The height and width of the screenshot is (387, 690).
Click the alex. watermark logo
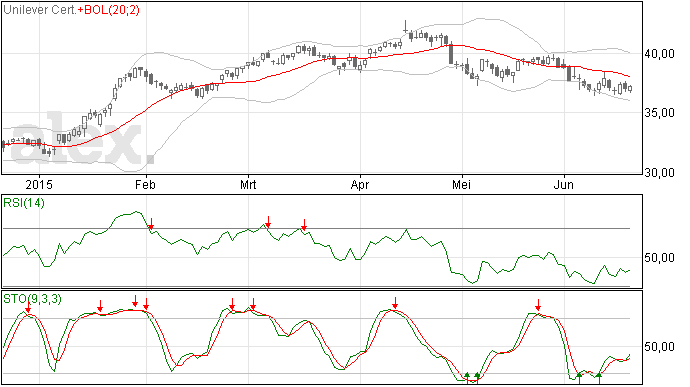pyautogui.click(x=82, y=140)
